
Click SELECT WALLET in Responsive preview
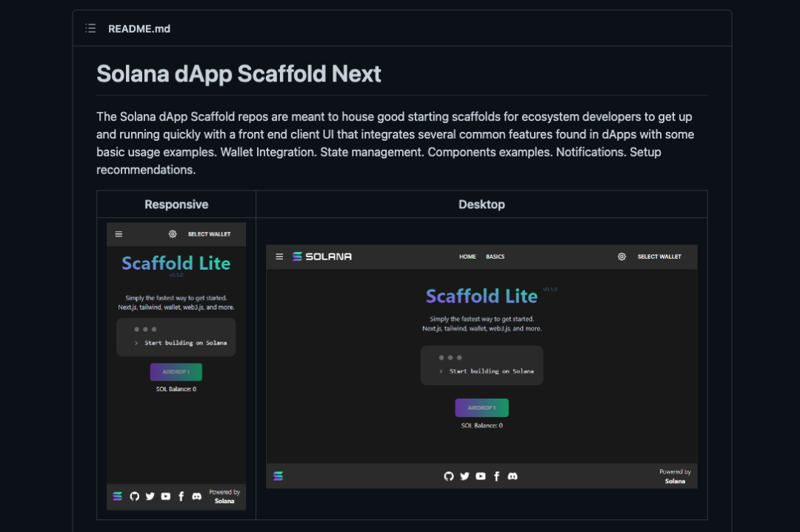click(x=209, y=234)
